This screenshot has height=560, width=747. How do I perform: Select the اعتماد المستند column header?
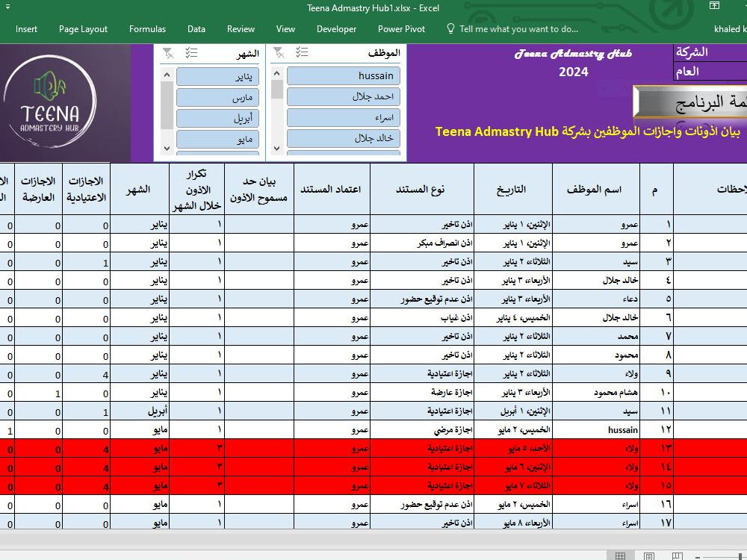(332, 189)
